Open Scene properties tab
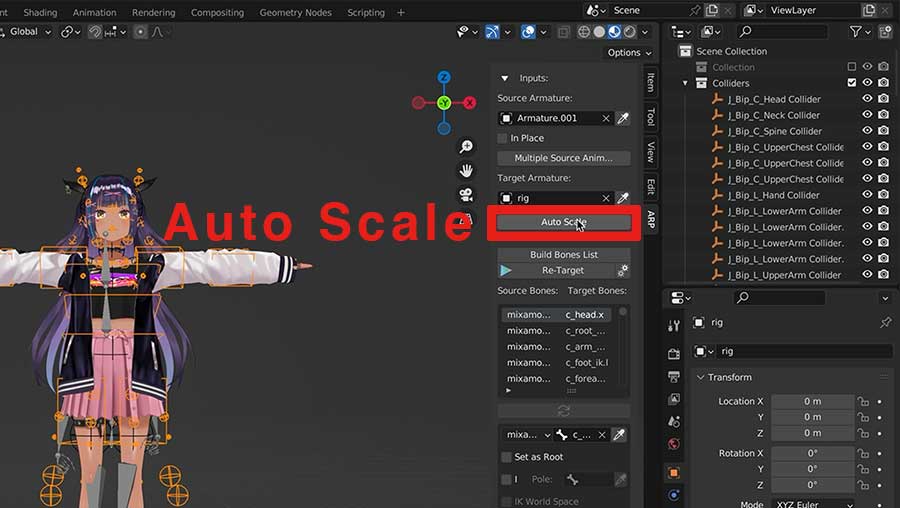 674,421
